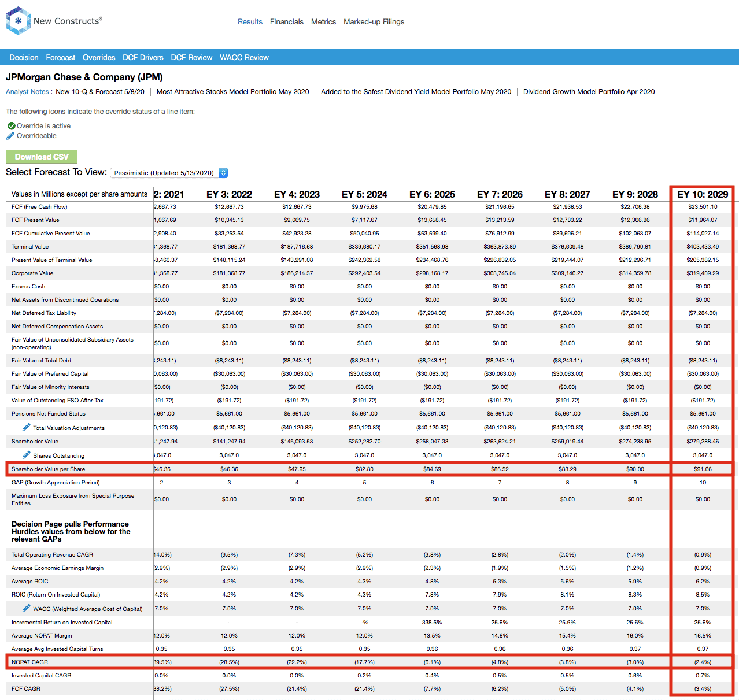Open the Select Forecast To View dropdown

(x=169, y=173)
